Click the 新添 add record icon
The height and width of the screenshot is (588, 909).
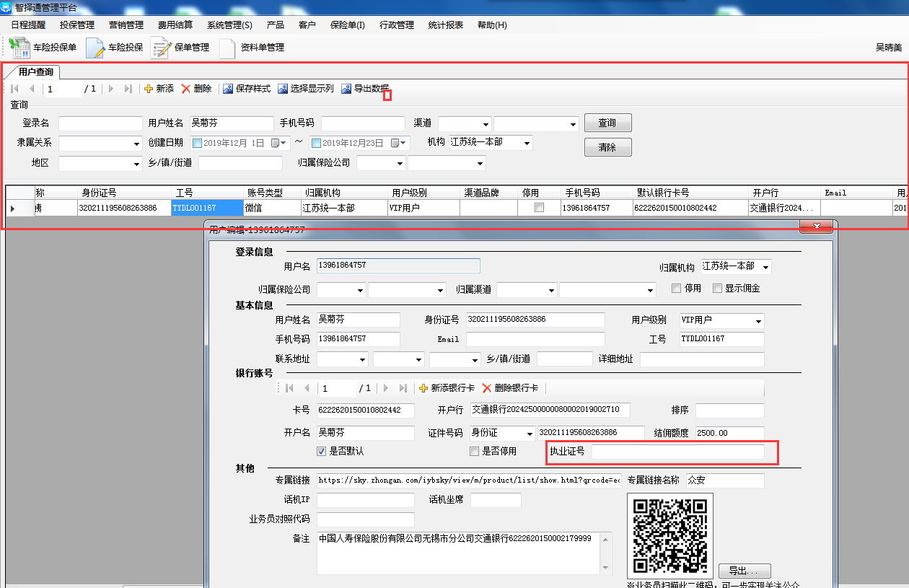(149, 89)
